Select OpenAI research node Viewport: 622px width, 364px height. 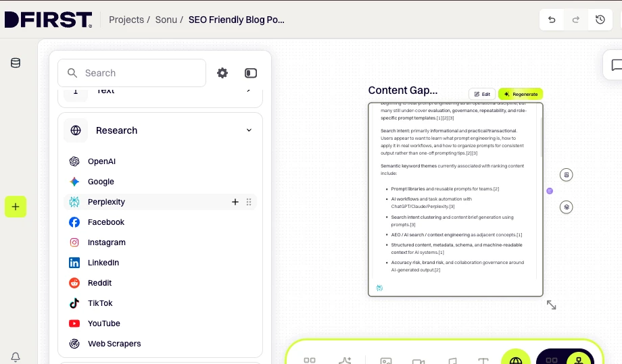pos(160,161)
